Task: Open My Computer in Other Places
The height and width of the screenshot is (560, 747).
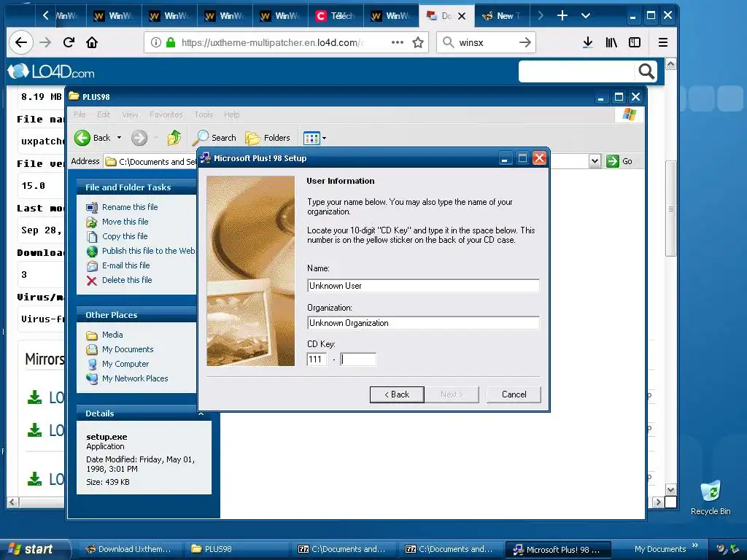Action: (x=125, y=364)
